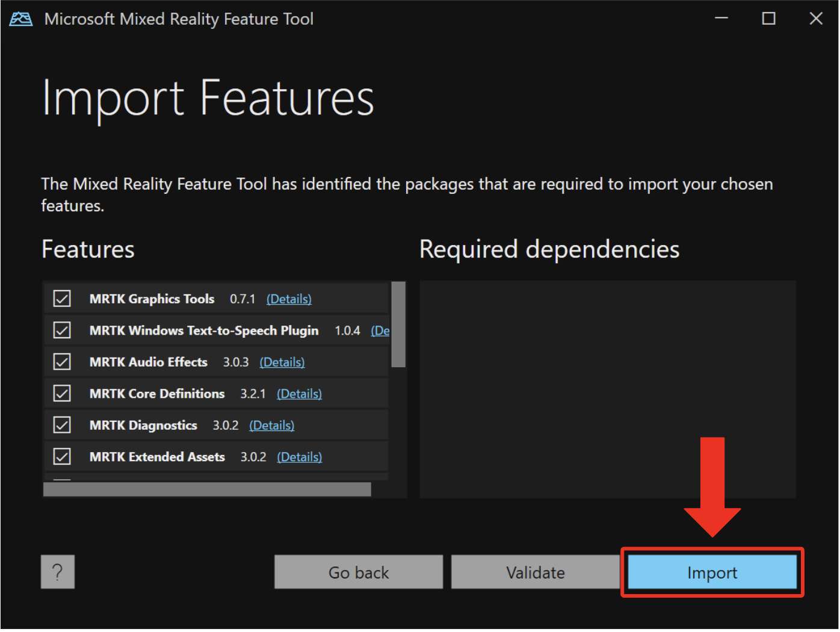Viewport: 840px width, 632px height.
Task: Click the Validate button
Action: 536,572
